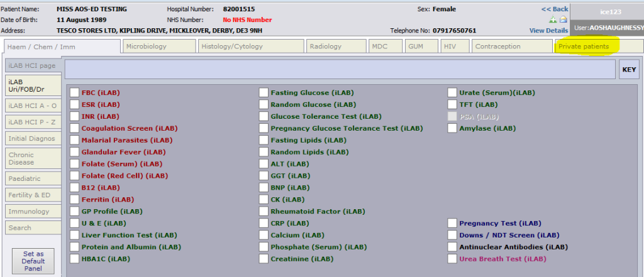Open the KEY legend button
The height and width of the screenshot is (277, 644).
(629, 69)
